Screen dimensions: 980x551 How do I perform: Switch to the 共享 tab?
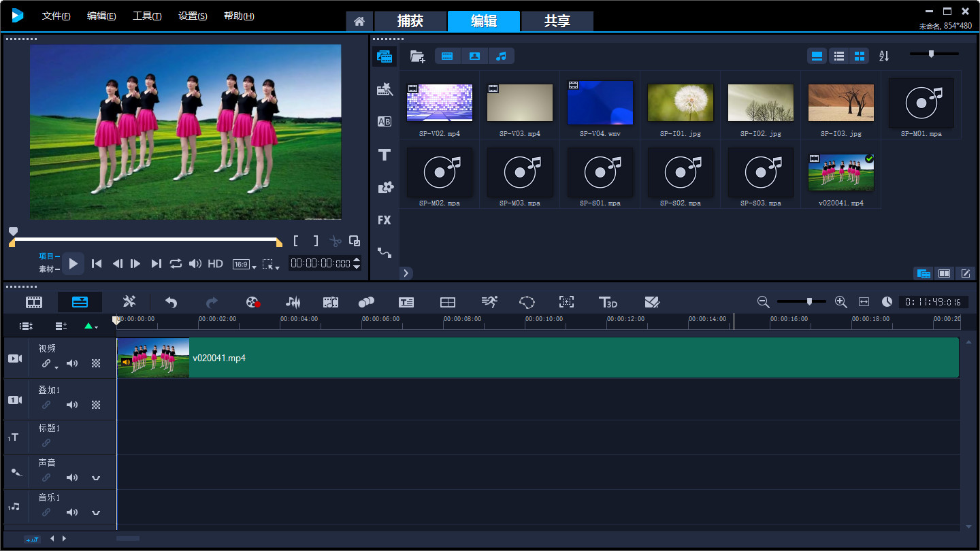(557, 21)
